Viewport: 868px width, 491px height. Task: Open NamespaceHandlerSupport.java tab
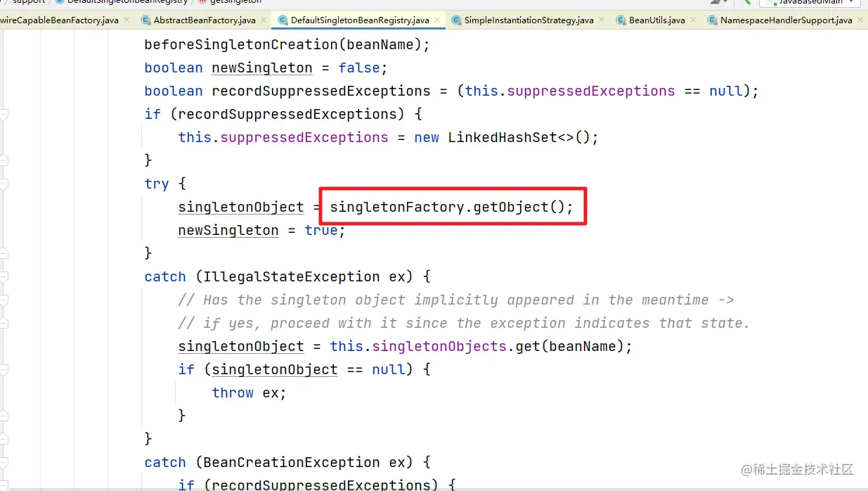coord(786,20)
